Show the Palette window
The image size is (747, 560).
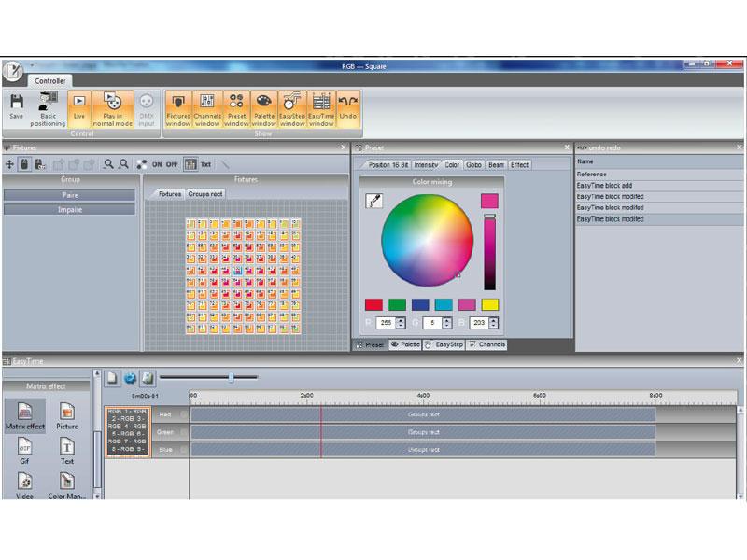(264, 108)
